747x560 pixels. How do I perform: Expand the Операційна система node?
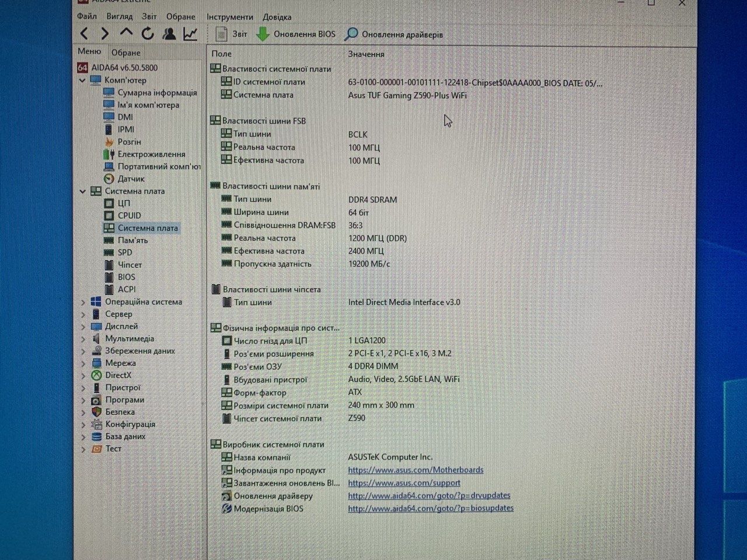click(83, 302)
